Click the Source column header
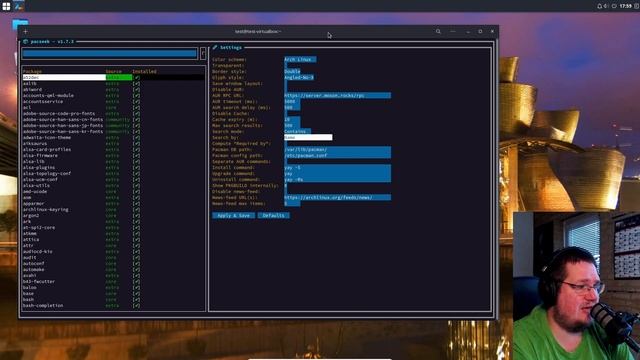640x360 pixels. (113, 71)
